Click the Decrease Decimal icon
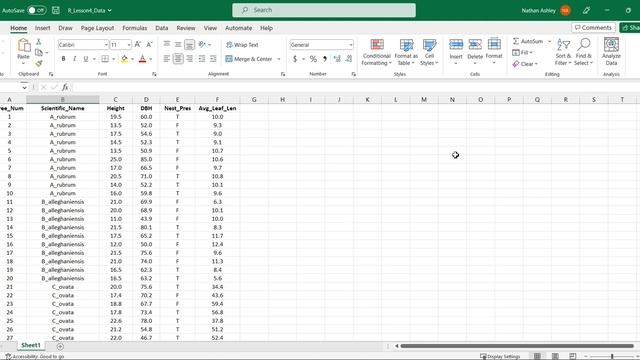 coord(349,59)
